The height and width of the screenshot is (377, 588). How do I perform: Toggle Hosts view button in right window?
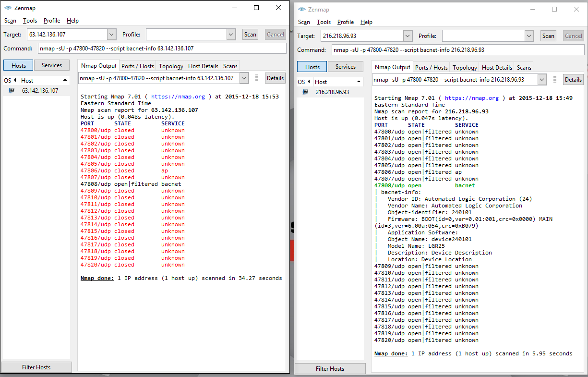click(x=312, y=67)
